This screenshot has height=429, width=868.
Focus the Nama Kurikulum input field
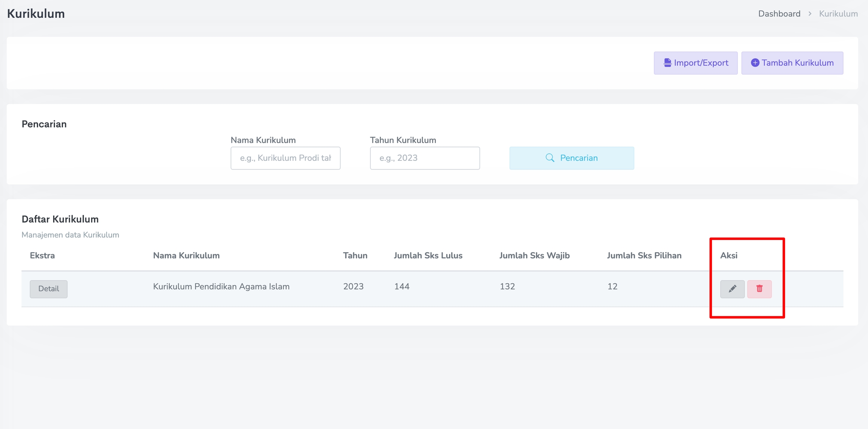(x=285, y=158)
